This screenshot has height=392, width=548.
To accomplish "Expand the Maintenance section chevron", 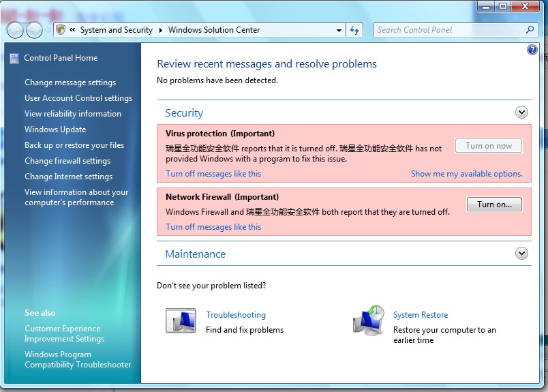I will point(521,254).
